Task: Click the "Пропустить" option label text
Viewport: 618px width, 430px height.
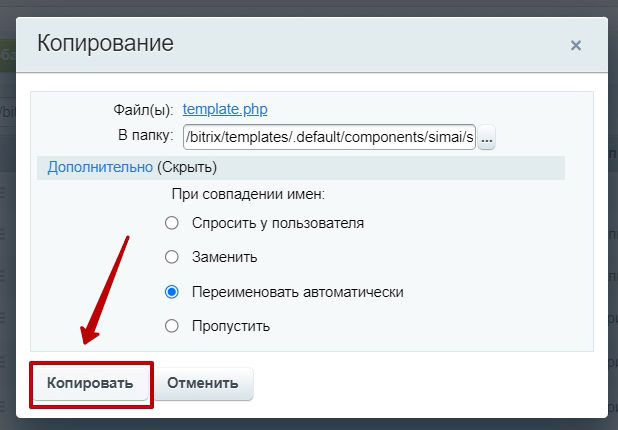Action: [232, 326]
